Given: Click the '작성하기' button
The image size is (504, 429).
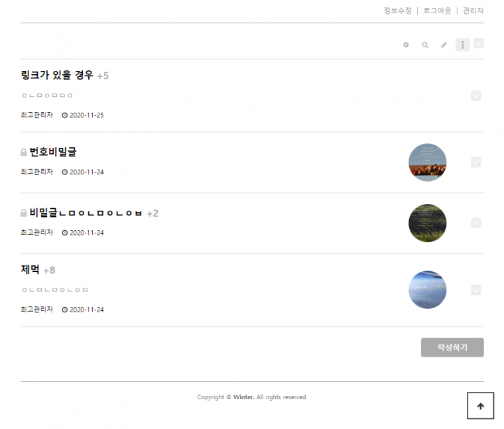Looking at the screenshot, I should [x=452, y=347].
